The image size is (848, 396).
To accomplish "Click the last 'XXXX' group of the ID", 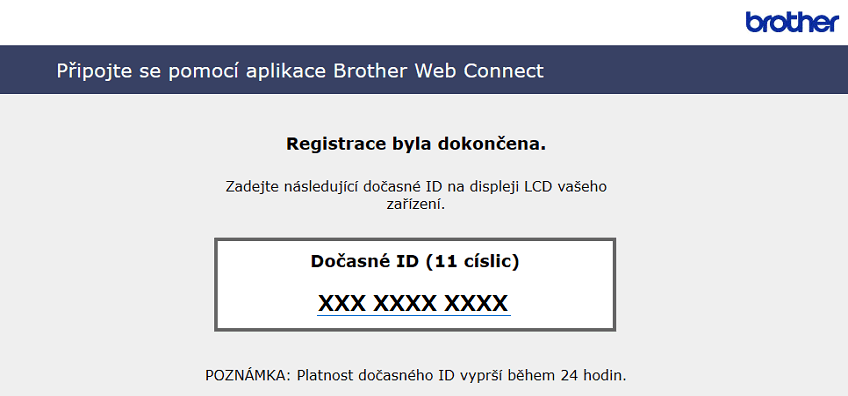I will 476,303.
